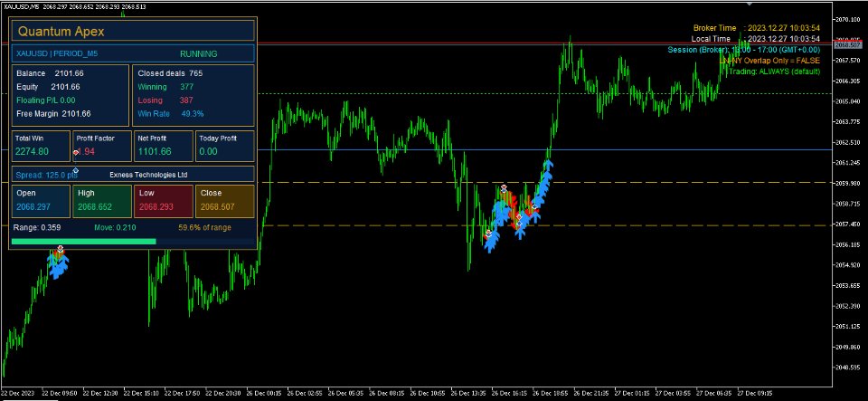
Task: Click the Today Profit 0.00 box
Action: tap(225, 146)
